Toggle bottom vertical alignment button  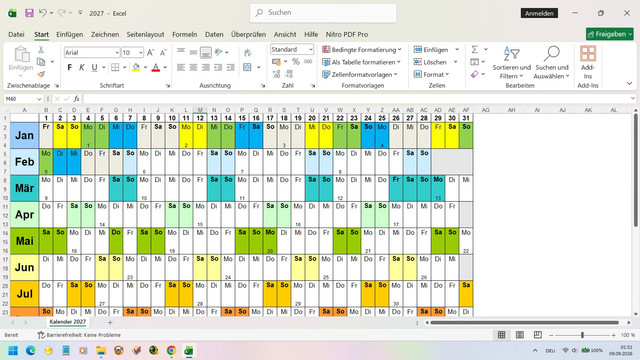click(x=206, y=52)
